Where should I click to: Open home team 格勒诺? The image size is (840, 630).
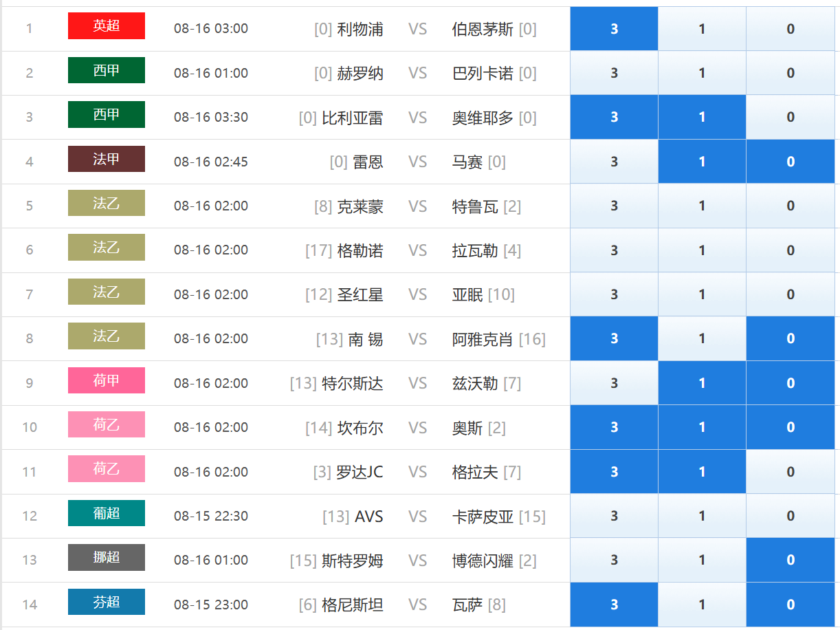click(x=360, y=250)
